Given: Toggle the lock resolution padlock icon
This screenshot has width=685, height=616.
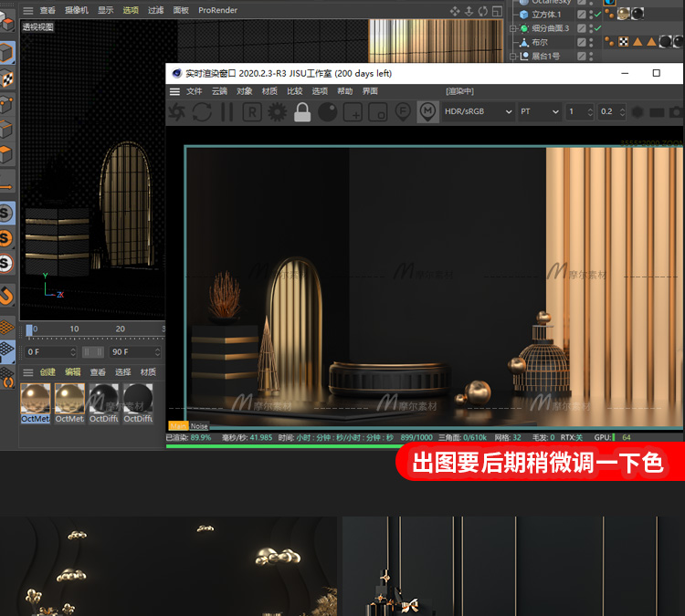Looking at the screenshot, I should [x=302, y=112].
